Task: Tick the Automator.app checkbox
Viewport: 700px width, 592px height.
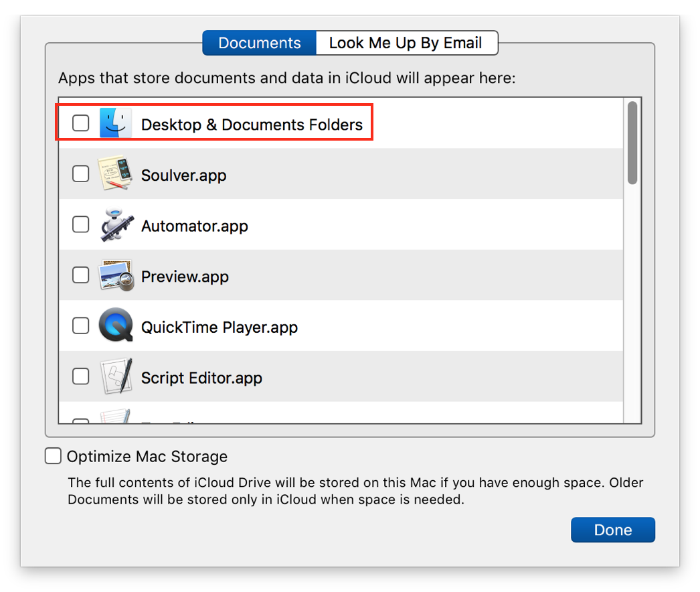Action: [x=81, y=224]
